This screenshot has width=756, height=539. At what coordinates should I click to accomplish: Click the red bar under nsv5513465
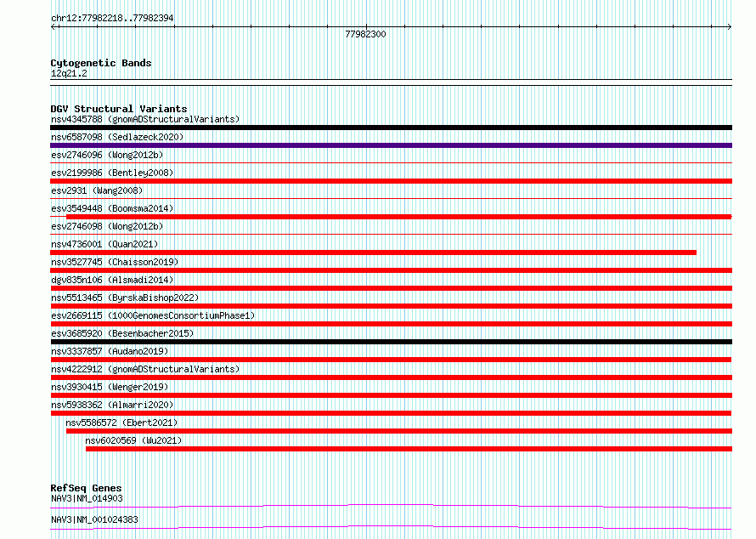pyautogui.click(x=391, y=306)
